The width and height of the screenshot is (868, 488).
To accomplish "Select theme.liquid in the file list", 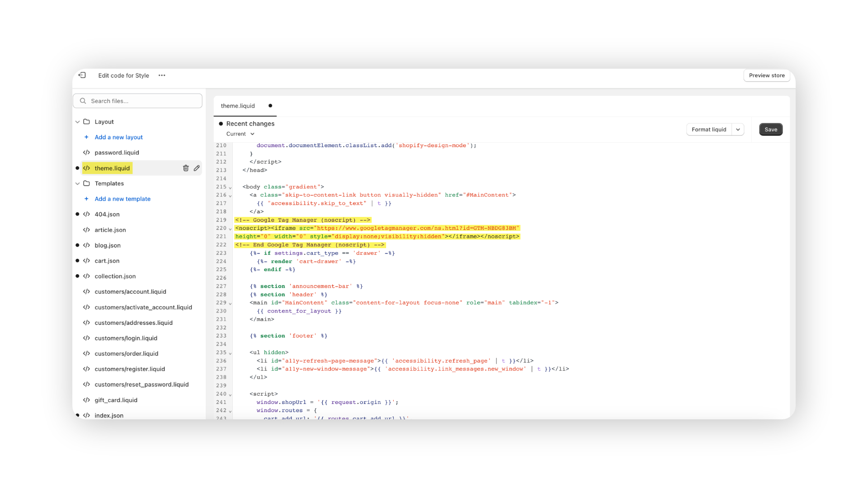I will tap(112, 168).
